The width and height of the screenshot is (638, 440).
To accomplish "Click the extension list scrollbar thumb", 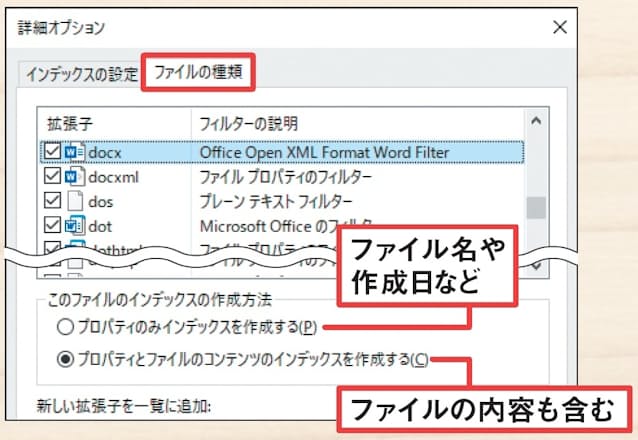I will 536,208.
